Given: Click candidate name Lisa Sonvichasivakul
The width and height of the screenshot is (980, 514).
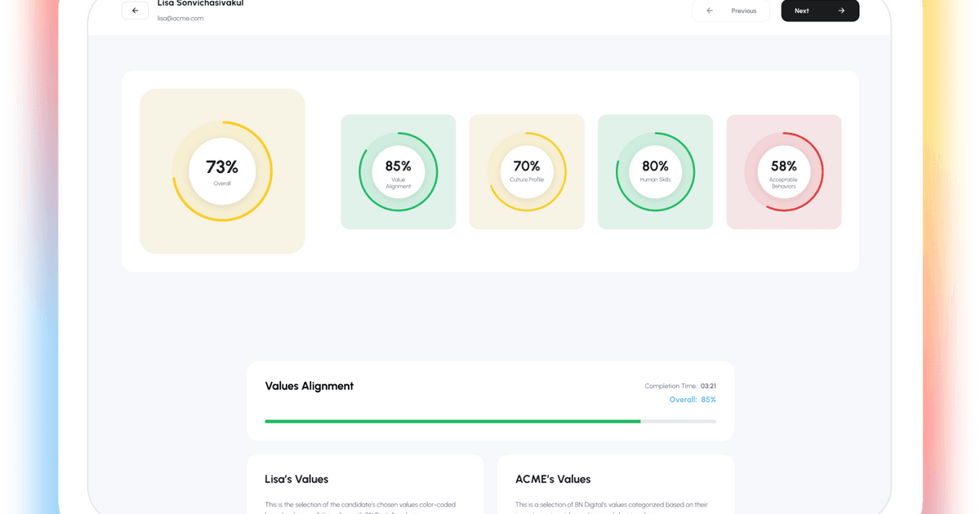Looking at the screenshot, I should (x=200, y=3).
